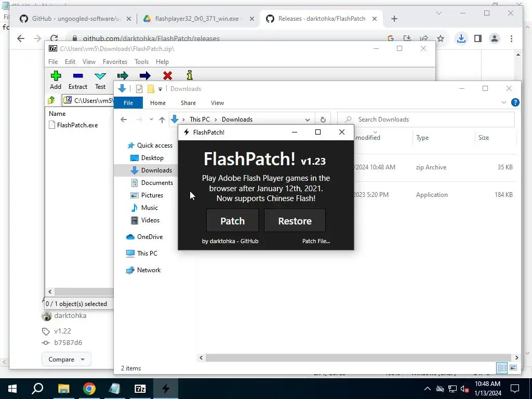Open the 7-Zip Edit menu
This screenshot has width=532, height=399.
pyautogui.click(x=70, y=62)
